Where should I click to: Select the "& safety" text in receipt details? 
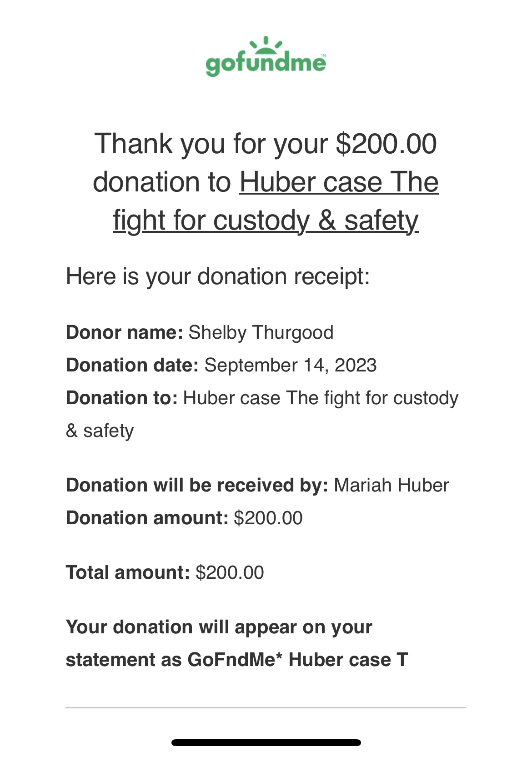(x=100, y=431)
